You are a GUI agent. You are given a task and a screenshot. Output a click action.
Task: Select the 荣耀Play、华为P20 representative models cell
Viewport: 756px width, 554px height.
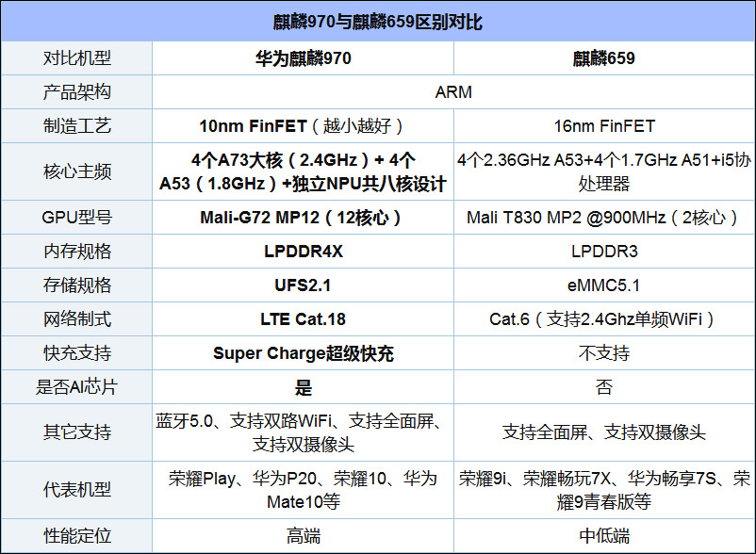pyautogui.click(x=302, y=488)
